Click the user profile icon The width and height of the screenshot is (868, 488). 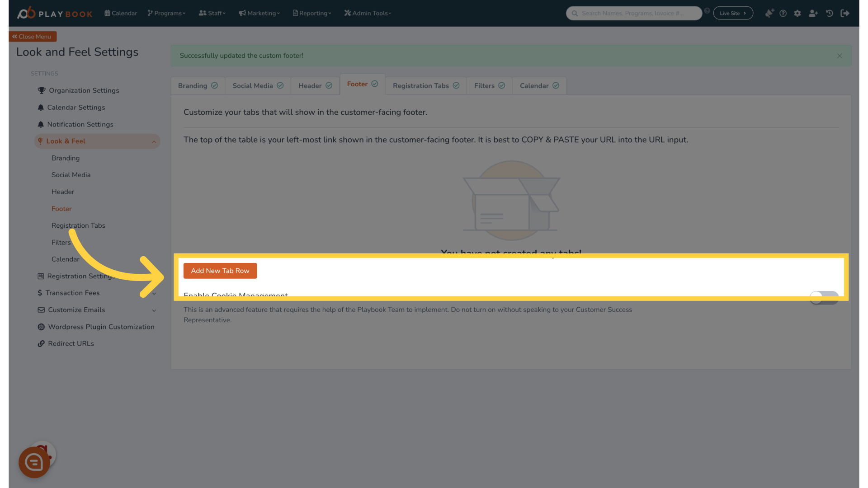coord(813,13)
